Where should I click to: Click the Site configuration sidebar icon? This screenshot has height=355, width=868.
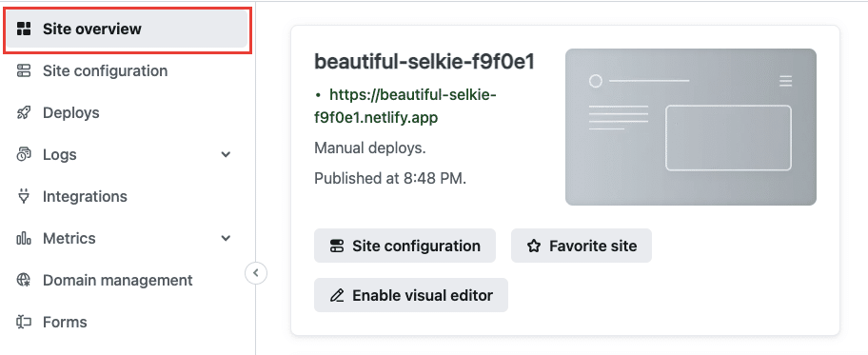point(23,70)
